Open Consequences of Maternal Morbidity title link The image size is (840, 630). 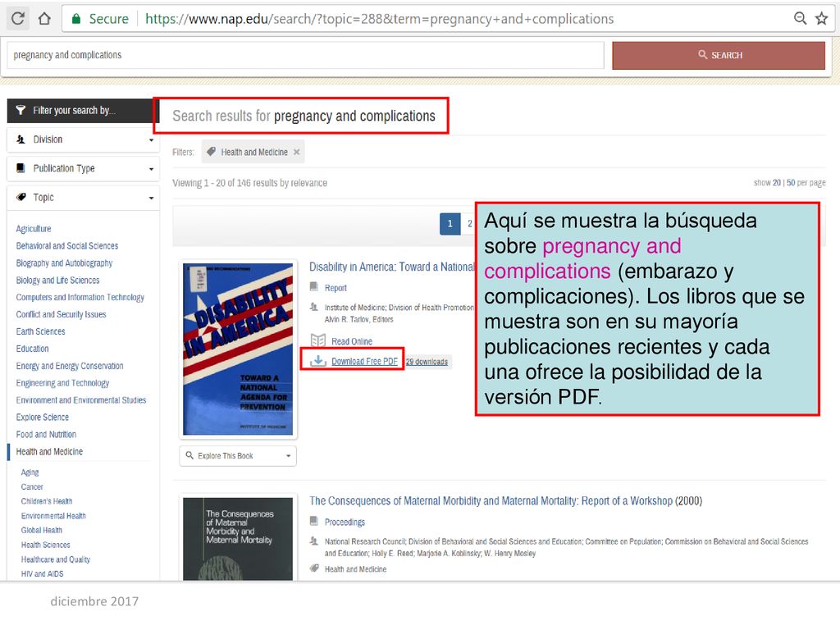point(491,501)
